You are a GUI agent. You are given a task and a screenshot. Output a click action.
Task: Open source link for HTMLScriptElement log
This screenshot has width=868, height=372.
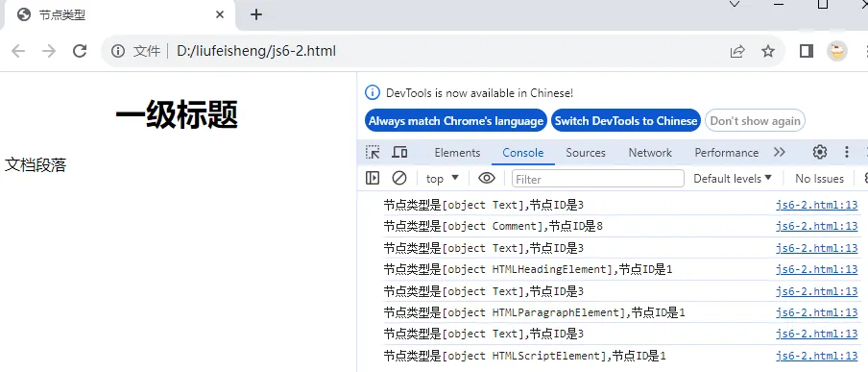816,356
